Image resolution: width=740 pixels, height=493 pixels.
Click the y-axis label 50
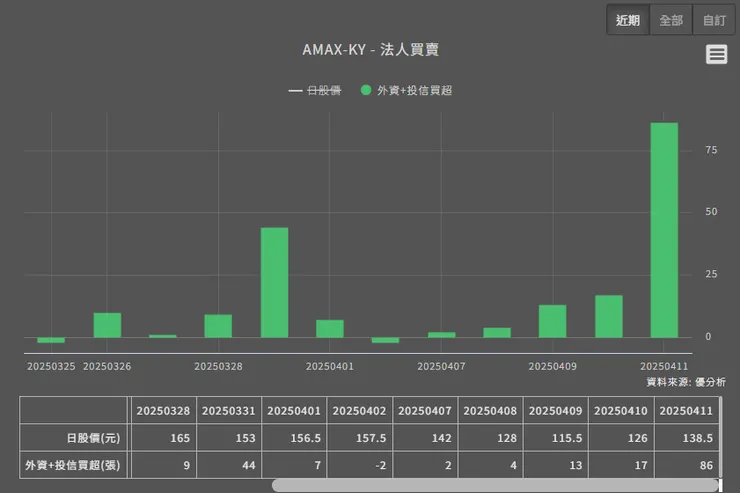point(711,212)
